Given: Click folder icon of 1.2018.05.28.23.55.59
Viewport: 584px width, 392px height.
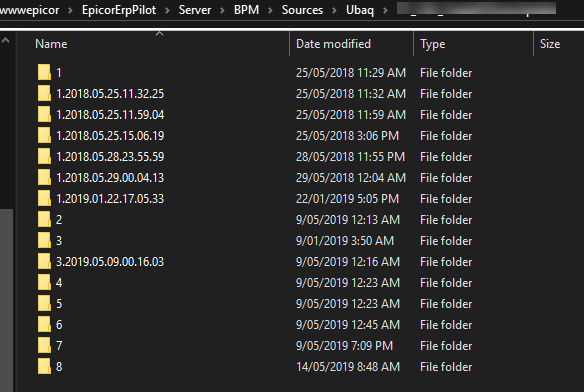Looking at the screenshot, I should [44, 156].
